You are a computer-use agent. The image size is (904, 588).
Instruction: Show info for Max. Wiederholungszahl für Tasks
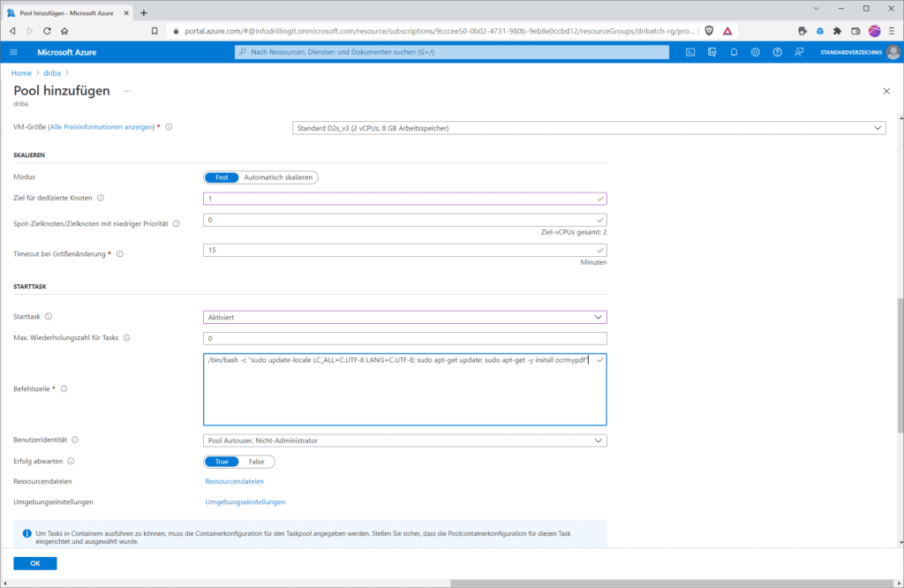click(126, 338)
